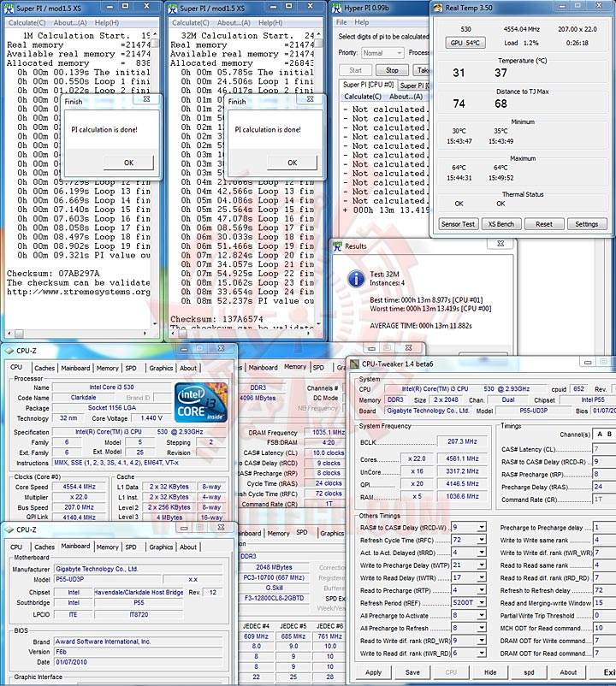The image size is (616, 686).
Task: Select the Super PI [CPU #0] tab in Hyper PI
Action: 368,85
